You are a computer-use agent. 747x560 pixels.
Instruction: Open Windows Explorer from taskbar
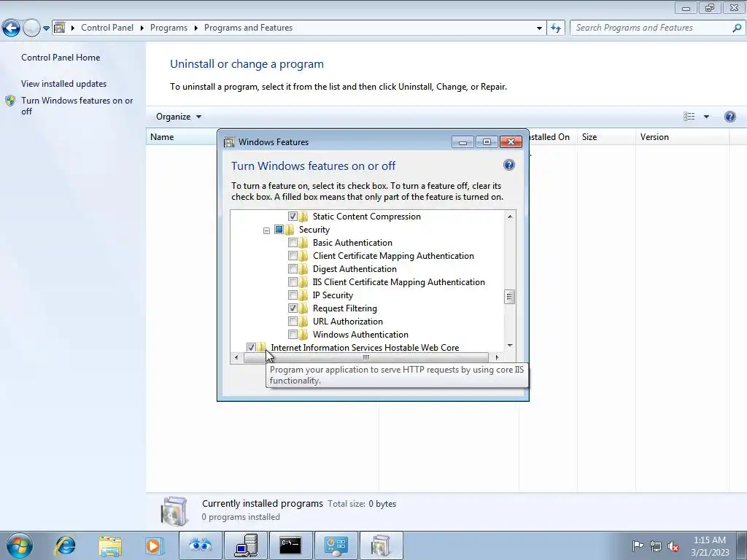(x=110, y=545)
